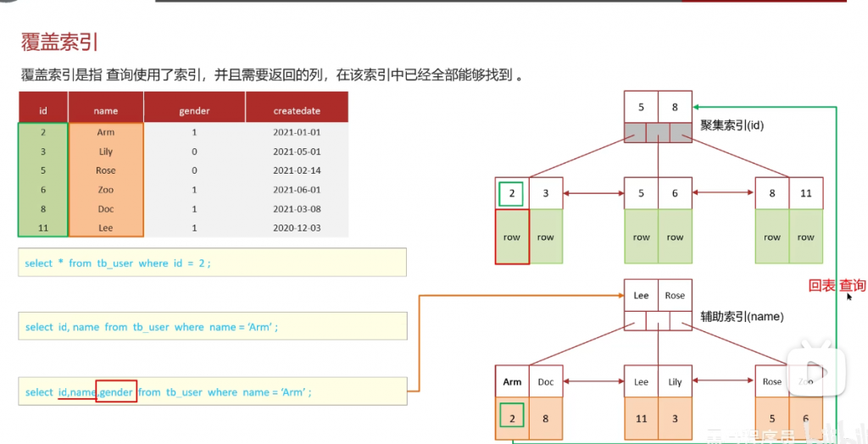Viewport: 868px width, 444px height.
Task: Click the date 2021-02-14 in the table
Action: [x=297, y=170]
